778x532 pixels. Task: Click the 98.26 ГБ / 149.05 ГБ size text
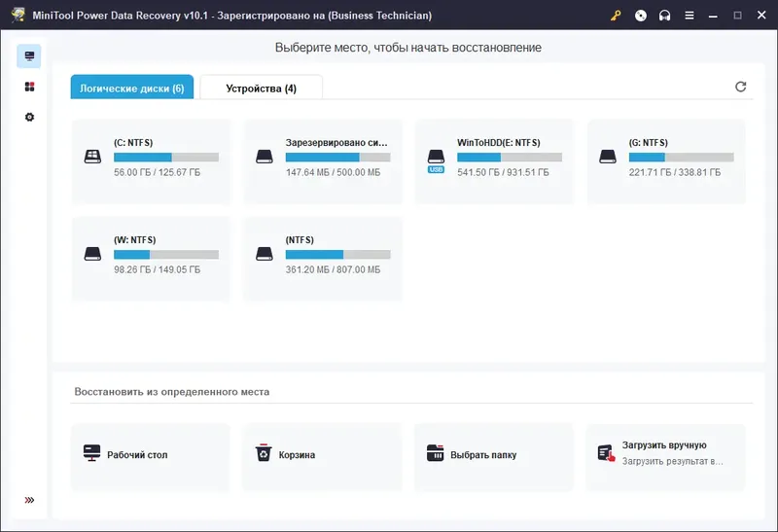point(158,269)
